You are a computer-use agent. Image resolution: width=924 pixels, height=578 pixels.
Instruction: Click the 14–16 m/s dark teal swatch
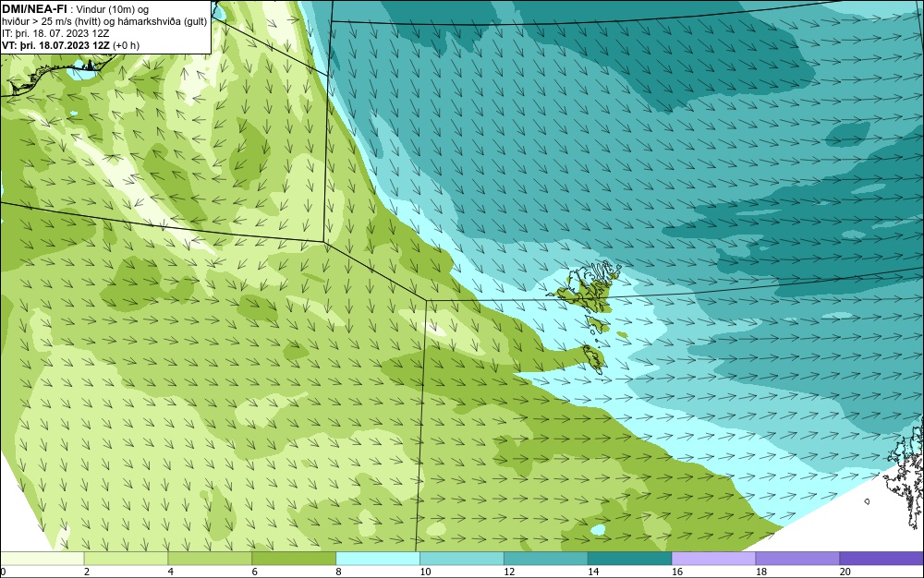[x=630, y=558]
